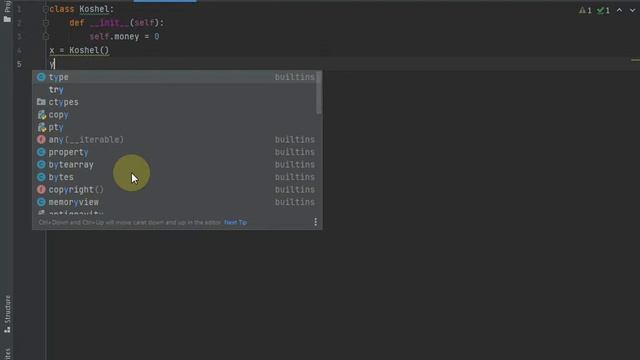Click the class icon beside 'bytearray'
This screenshot has height=360, width=640.
41,165
